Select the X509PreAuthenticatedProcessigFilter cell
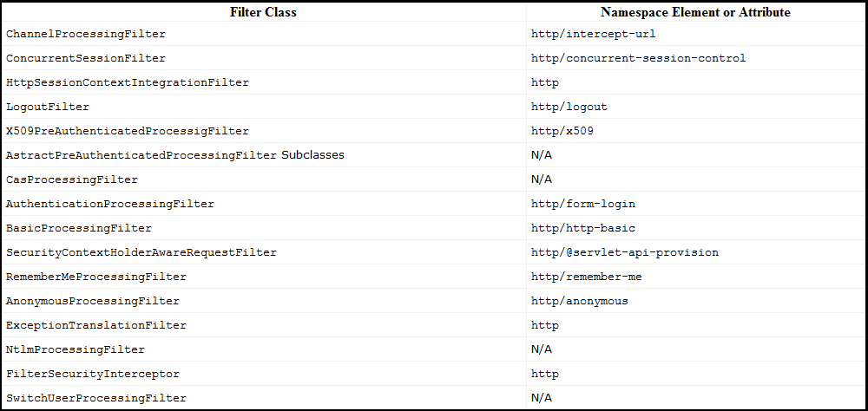Image resolution: width=868 pixels, height=411 pixels. 128,131
